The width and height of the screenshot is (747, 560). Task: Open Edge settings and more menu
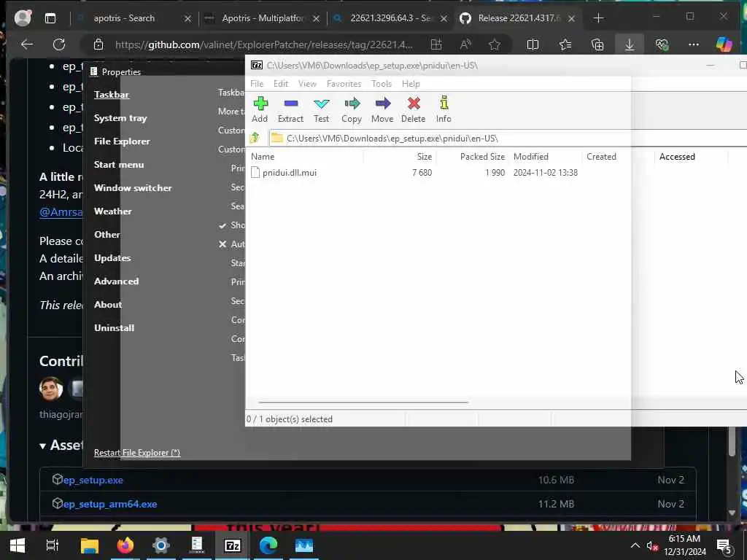coord(694,44)
